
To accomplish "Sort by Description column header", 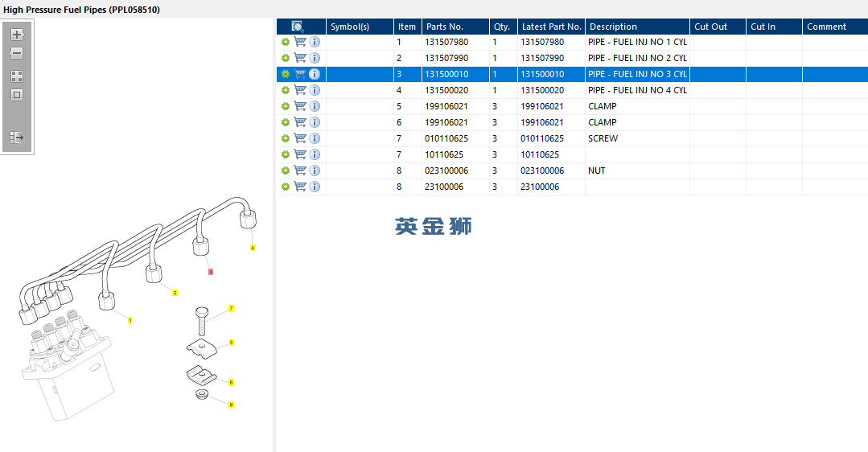I will pyautogui.click(x=637, y=27).
